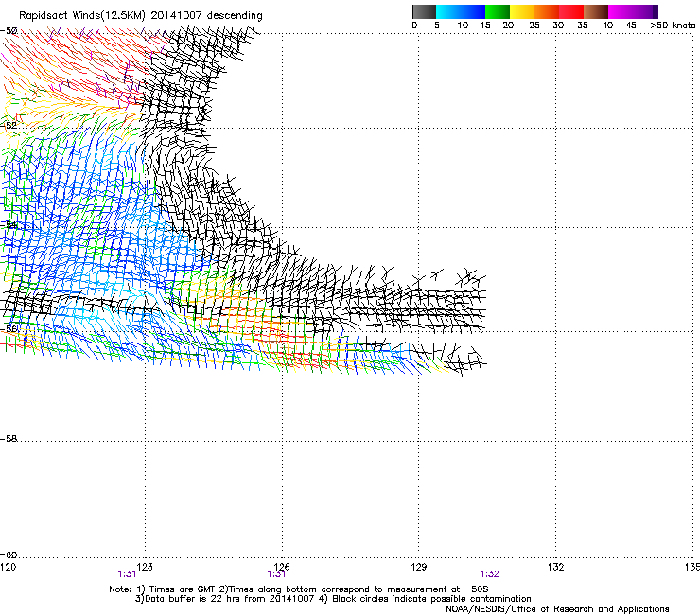Screen dimensions: 700x615
Task: Click the longitude label '129'
Action: [x=418, y=567]
